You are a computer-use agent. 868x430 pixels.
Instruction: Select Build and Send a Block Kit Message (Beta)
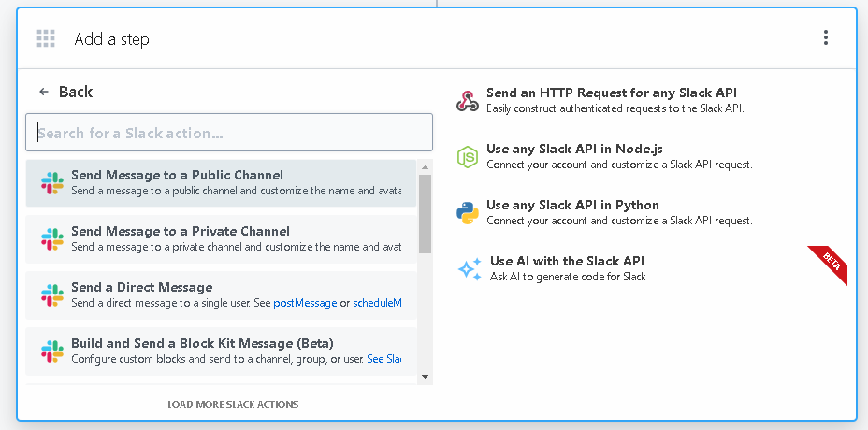(x=221, y=351)
